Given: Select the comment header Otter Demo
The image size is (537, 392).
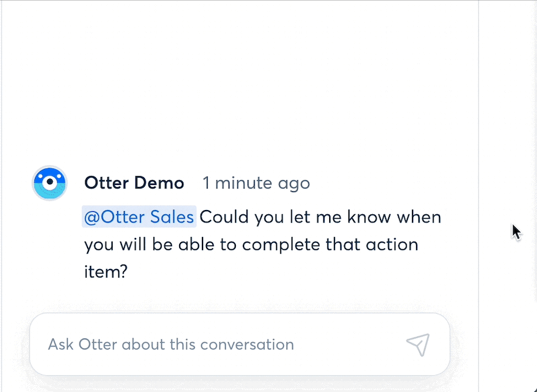Looking at the screenshot, I should 134,183.
